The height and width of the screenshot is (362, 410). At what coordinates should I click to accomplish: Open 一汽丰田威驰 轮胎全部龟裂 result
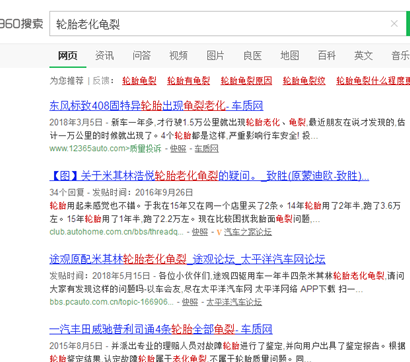[161, 329]
